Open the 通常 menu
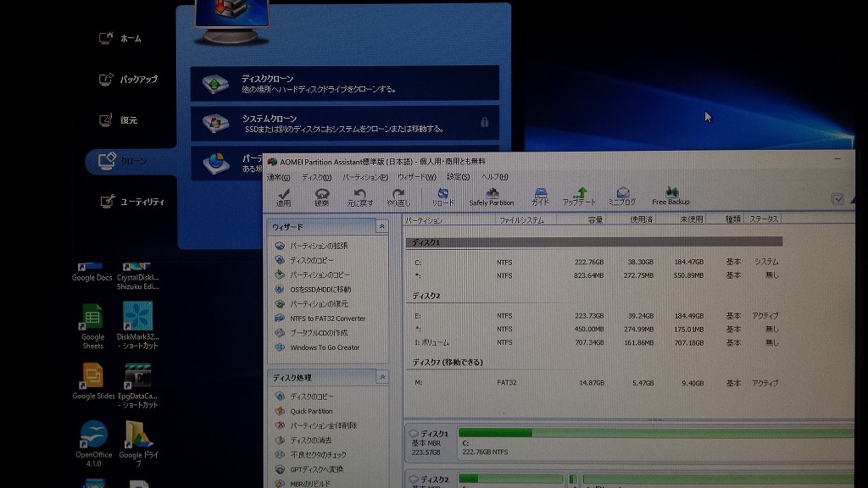 coord(278,177)
